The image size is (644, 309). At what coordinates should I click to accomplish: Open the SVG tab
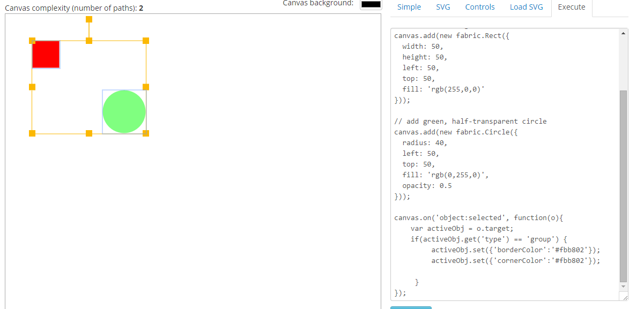[443, 7]
